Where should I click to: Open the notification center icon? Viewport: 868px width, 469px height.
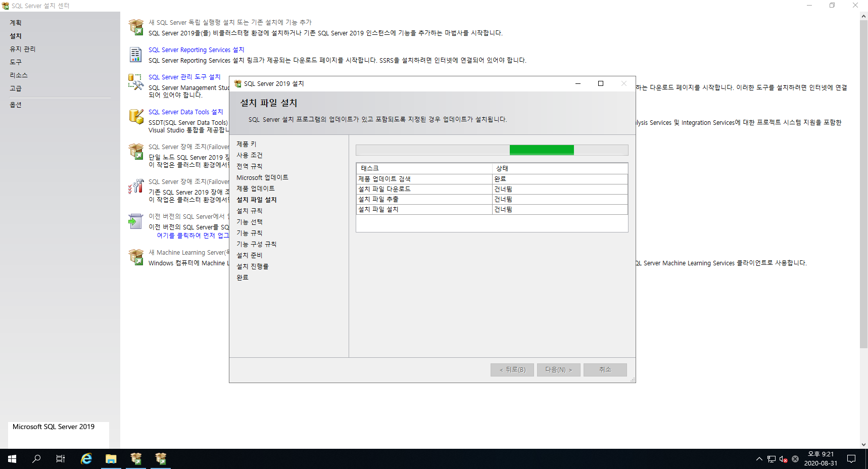coord(851,459)
